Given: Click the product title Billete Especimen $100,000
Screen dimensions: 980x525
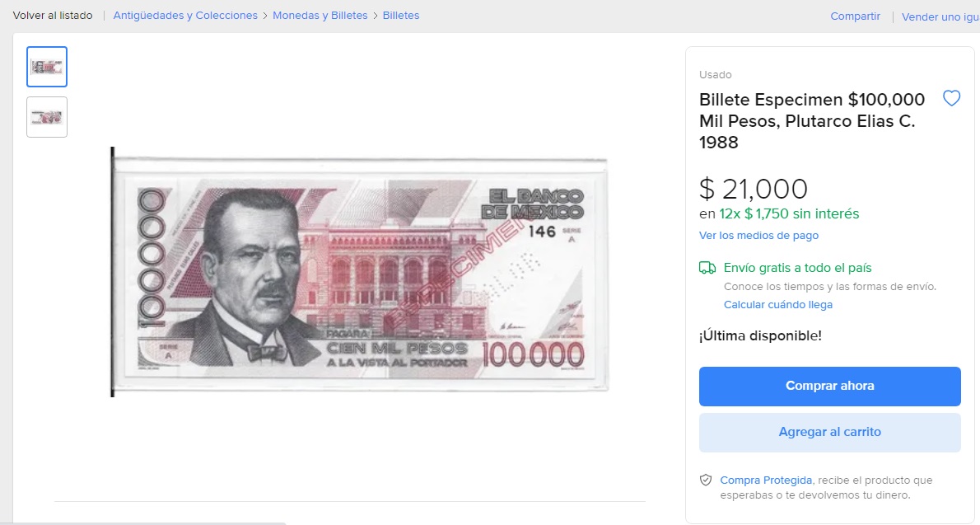Looking at the screenshot, I should [x=811, y=121].
